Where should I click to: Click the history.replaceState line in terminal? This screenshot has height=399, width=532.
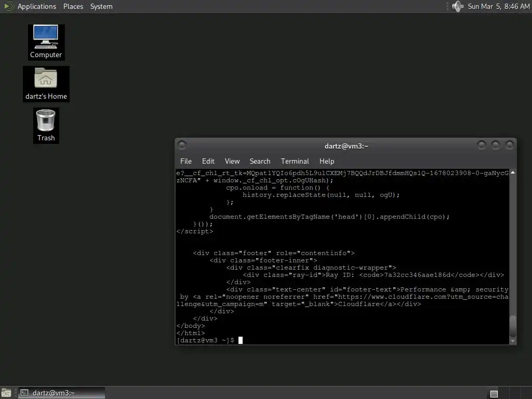click(321, 195)
